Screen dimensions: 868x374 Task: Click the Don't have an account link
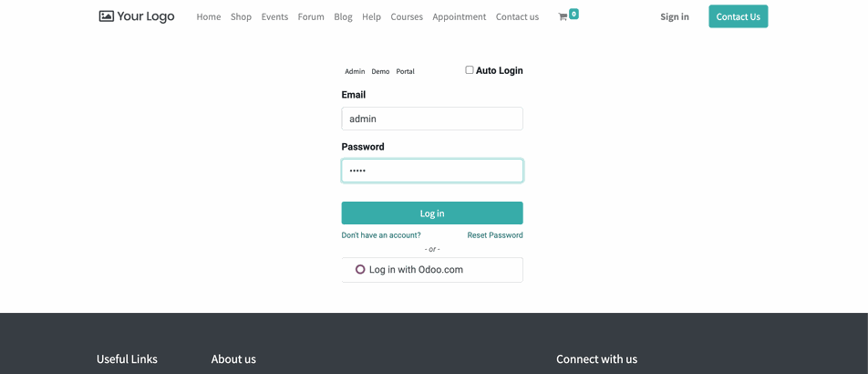pos(381,235)
